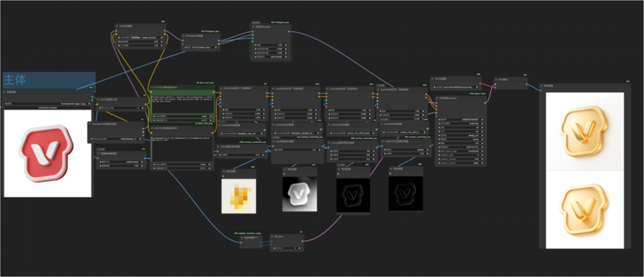Open the vae-ft-mse VAE name dropdown
Screen dimensions: 644x277
click(456, 87)
